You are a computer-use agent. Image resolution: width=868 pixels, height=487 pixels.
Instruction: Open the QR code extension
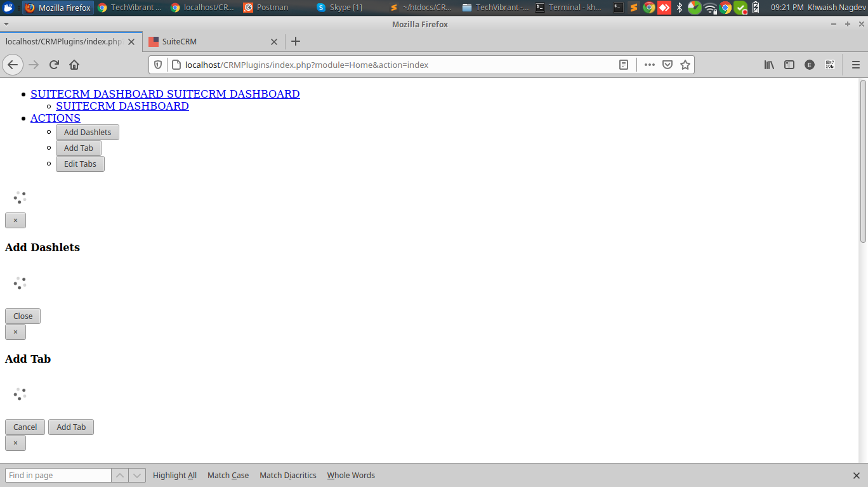click(829, 65)
